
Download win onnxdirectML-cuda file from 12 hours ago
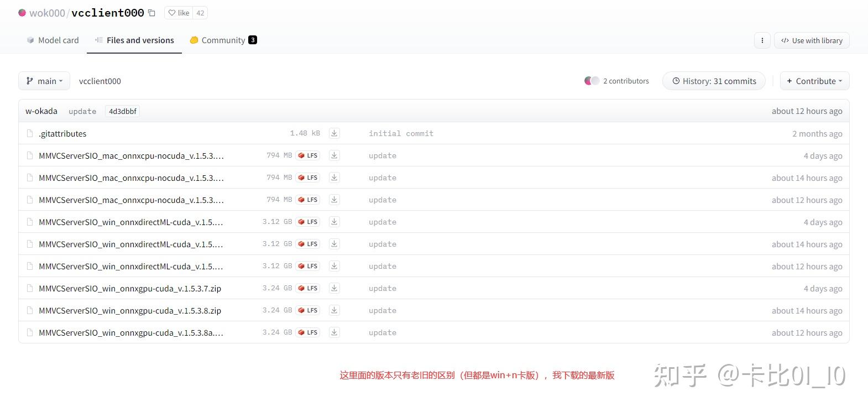click(334, 266)
